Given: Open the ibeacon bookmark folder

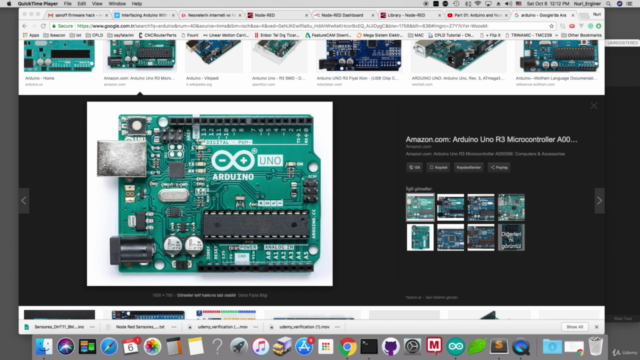Looking at the screenshot, I should pos(54,36).
